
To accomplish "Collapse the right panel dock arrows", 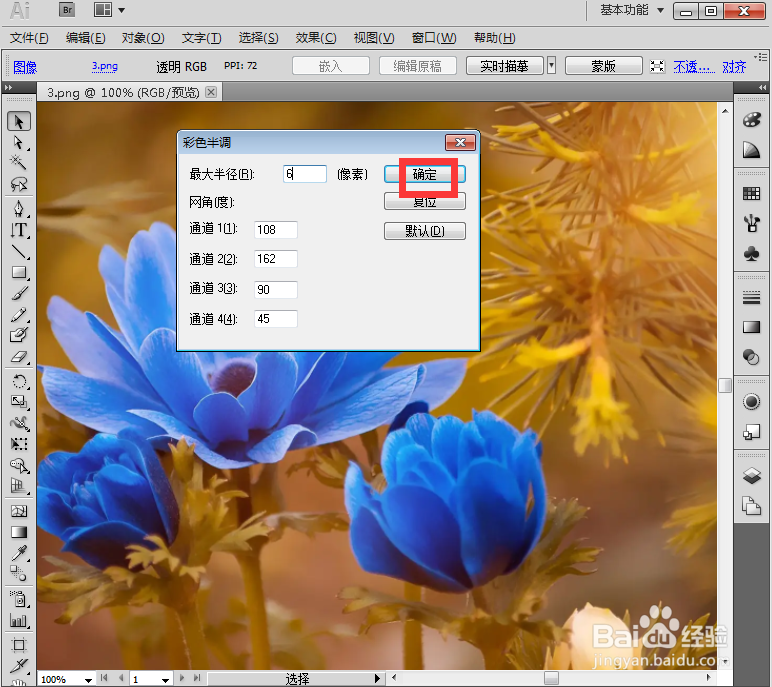I will (x=763, y=88).
